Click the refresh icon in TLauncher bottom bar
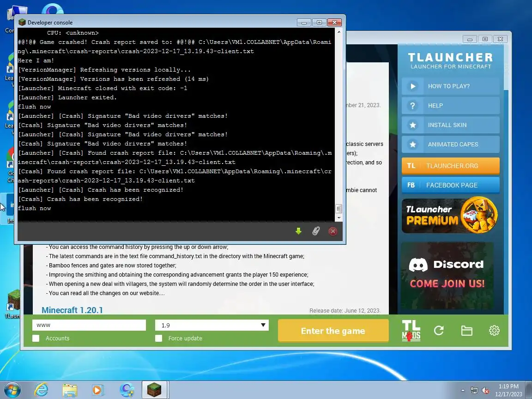The width and height of the screenshot is (532, 399). point(439,331)
